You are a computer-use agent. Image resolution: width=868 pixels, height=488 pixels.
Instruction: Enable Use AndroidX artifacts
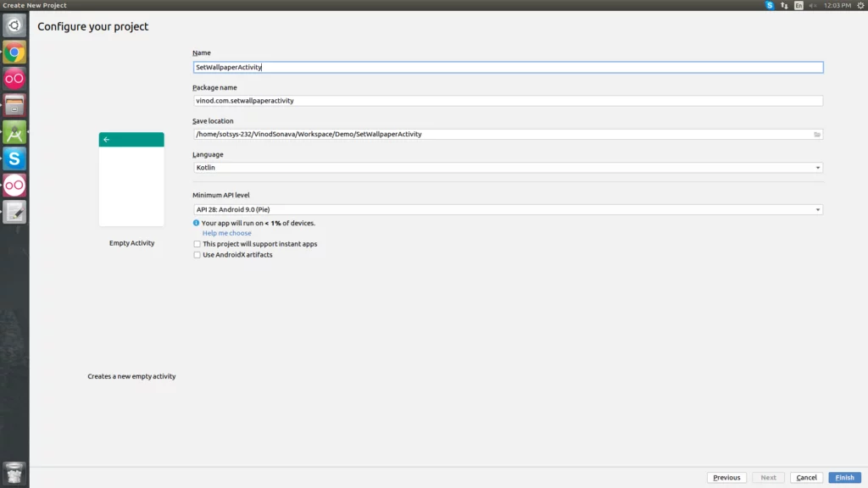pyautogui.click(x=197, y=253)
